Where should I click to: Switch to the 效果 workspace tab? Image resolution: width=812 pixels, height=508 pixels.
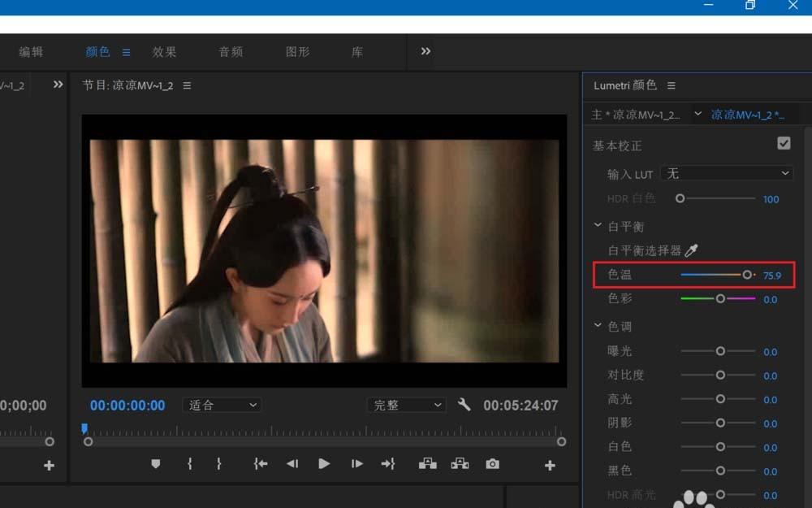point(164,51)
